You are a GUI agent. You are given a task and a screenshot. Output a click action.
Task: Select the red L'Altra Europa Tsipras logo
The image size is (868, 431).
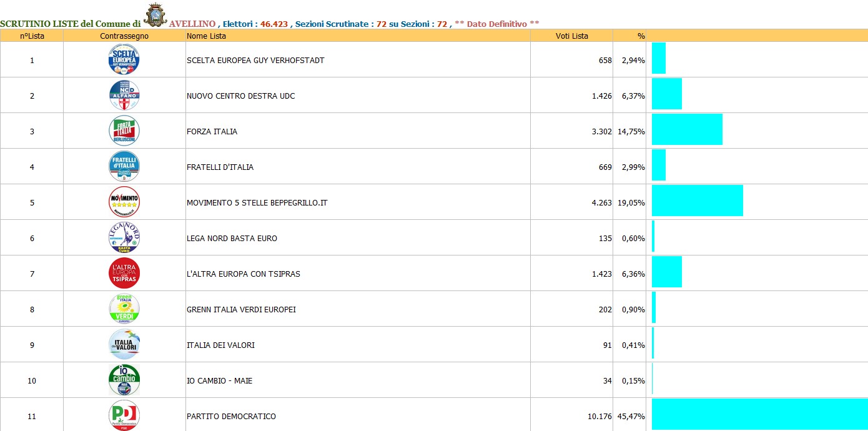pos(124,273)
